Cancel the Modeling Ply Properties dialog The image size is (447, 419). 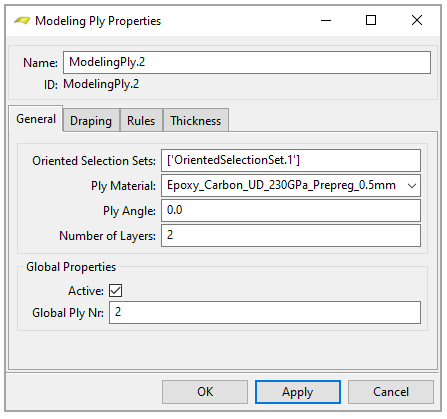pyautogui.click(x=391, y=392)
